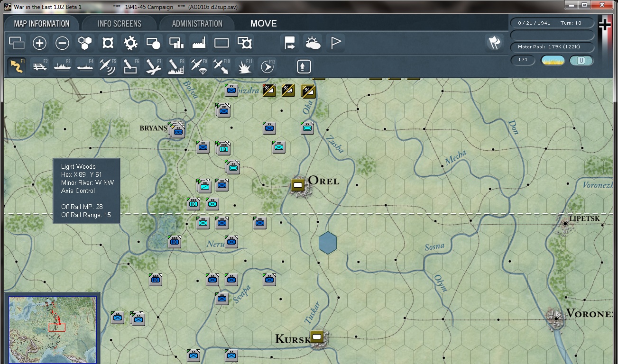Click the single outlined flag icon
Screen dimensions: 618x364
(335, 44)
